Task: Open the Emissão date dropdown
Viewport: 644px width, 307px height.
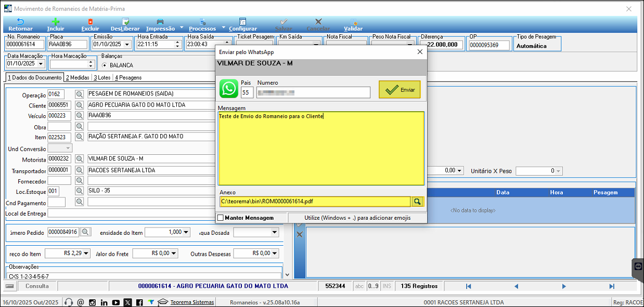Action: click(x=127, y=45)
